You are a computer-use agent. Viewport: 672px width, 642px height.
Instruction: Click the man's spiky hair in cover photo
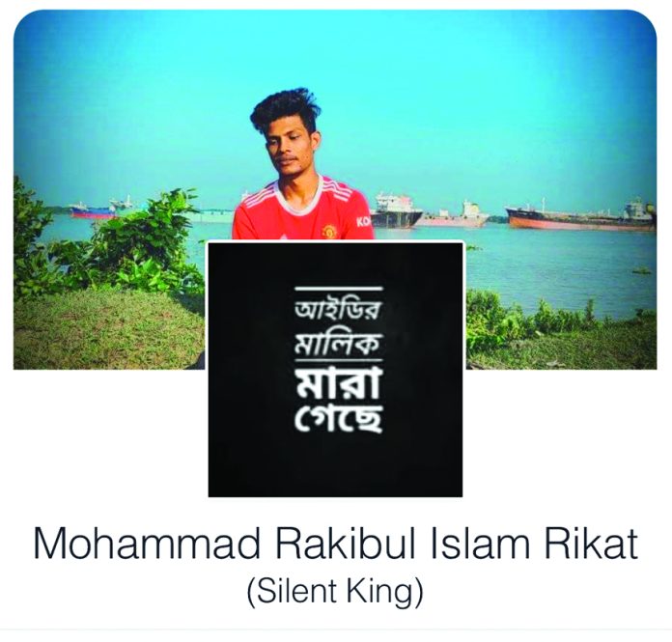pos(287,109)
